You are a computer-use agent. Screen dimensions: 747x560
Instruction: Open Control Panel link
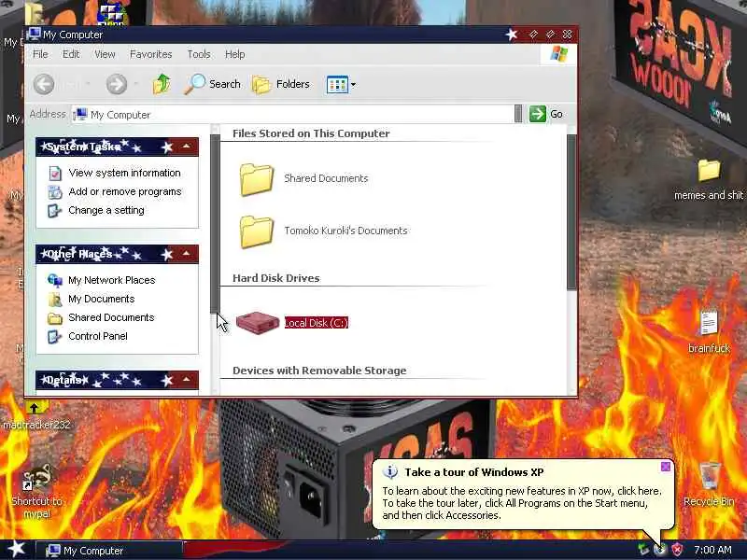98,336
